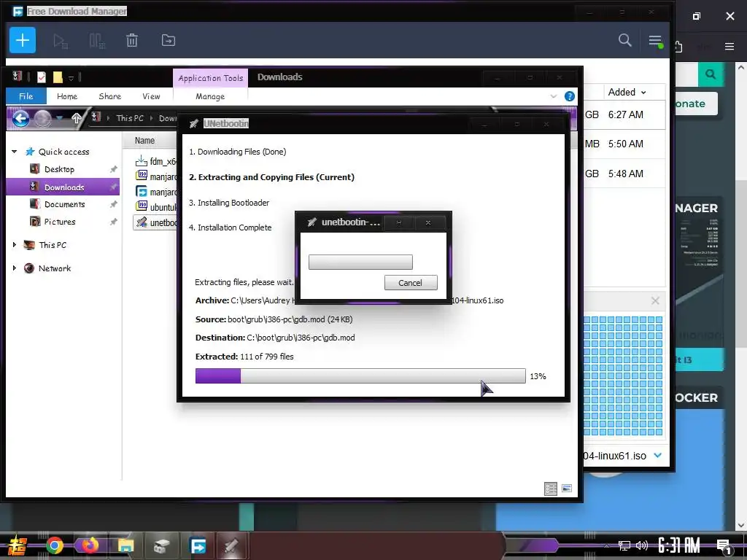Viewport: 747px width, 560px height.
Task: Switch to the Home ribbon tab
Action: [67, 96]
